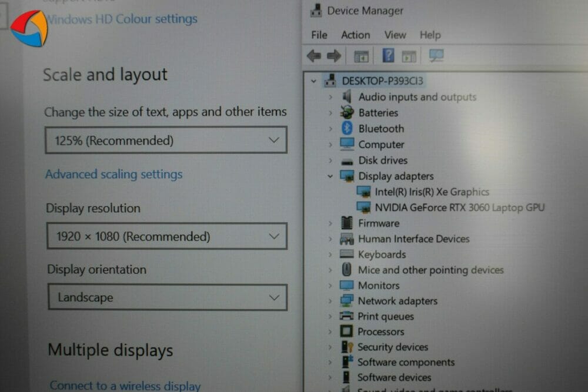This screenshot has height=392, width=588.
Task: Click the icon beside NVIDIA GeForce RTX 3060
Action: pos(363,207)
